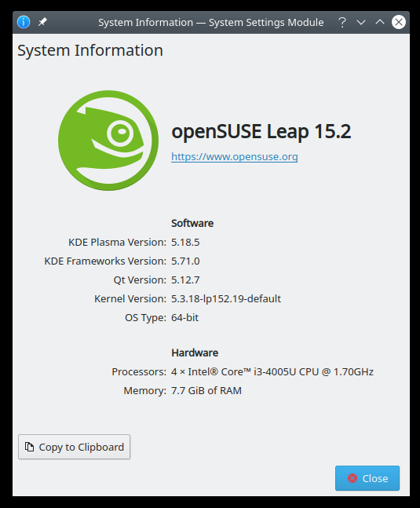Click the Processors value Intel Core i3-4005U
The width and height of the screenshot is (420, 508).
click(272, 371)
